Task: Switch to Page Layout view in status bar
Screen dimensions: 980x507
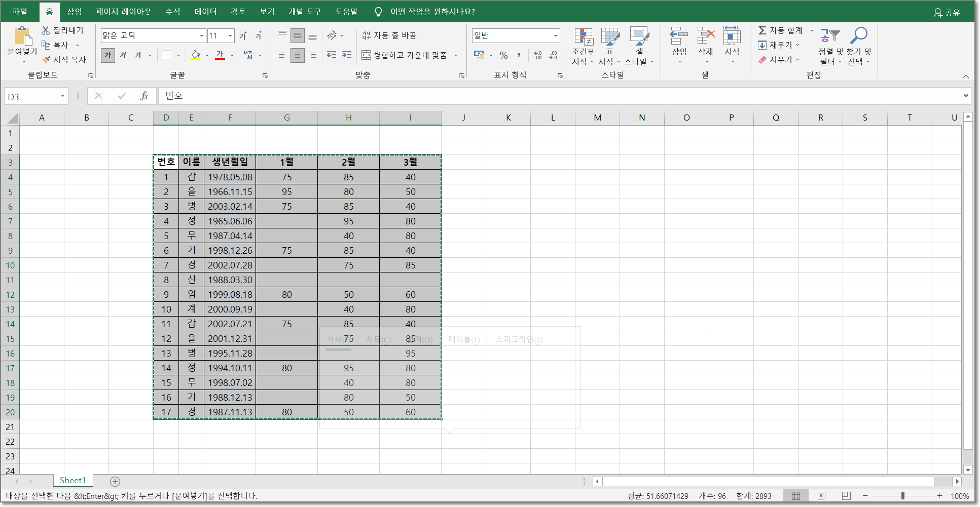Action: (x=821, y=496)
